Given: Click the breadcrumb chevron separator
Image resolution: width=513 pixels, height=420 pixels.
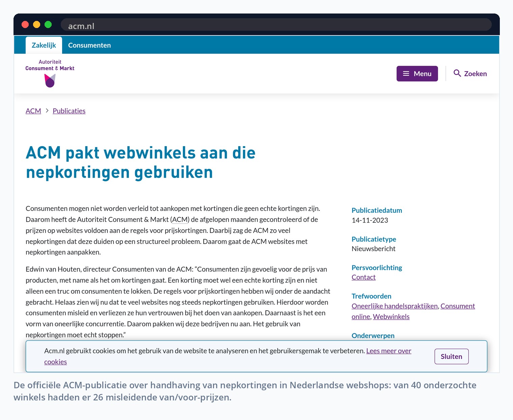Looking at the screenshot, I should [x=47, y=111].
